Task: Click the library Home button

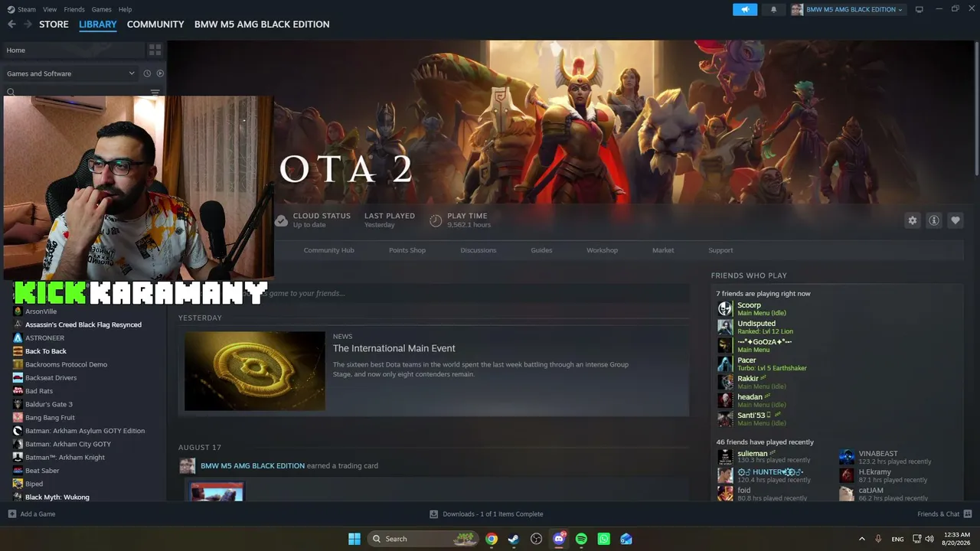Action: [73, 51]
